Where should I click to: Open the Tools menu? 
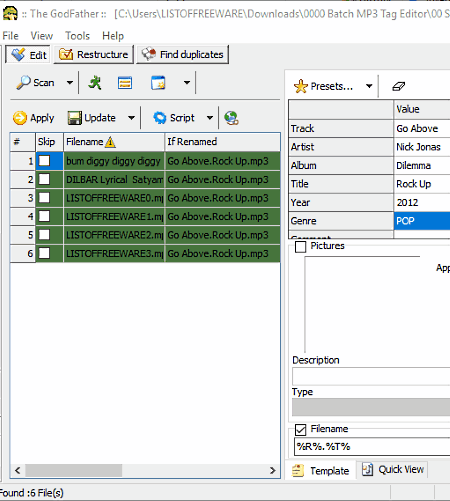click(x=77, y=36)
